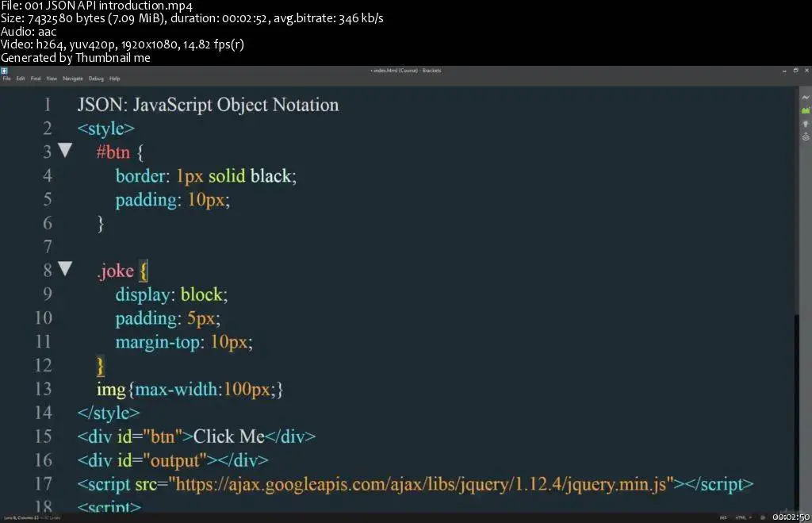This screenshot has height=523, width=812.
Task: Click the jQuery script src URL on line 17
Action: pyautogui.click(x=421, y=484)
